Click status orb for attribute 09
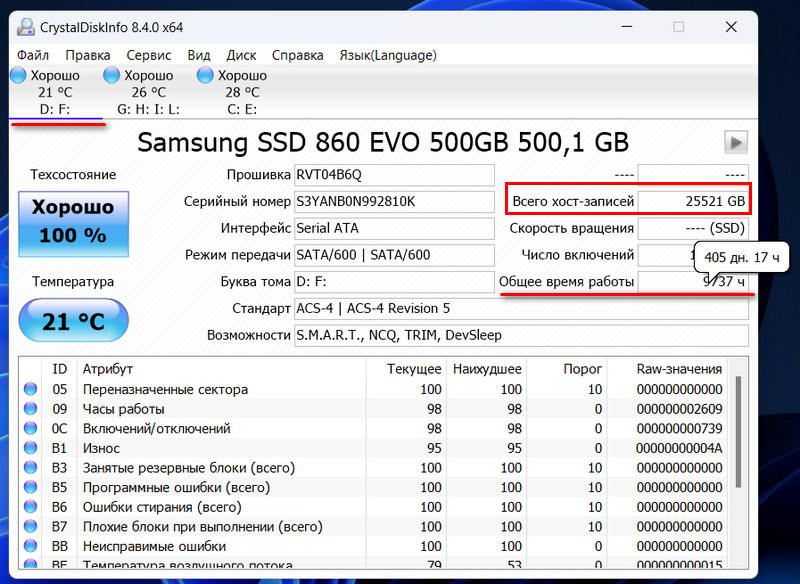The height and width of the screenshot is (584, 800). tap(31, 409)
